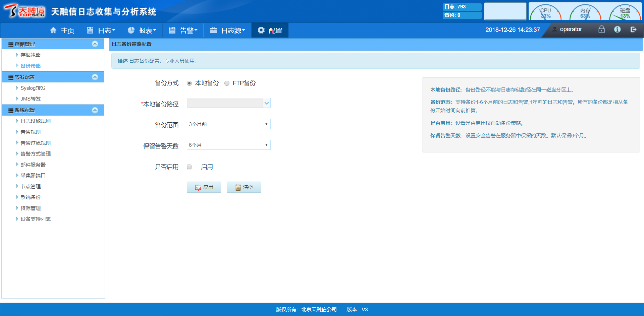Collapse the 存储管理 storage management section

(x=95, y=44)
